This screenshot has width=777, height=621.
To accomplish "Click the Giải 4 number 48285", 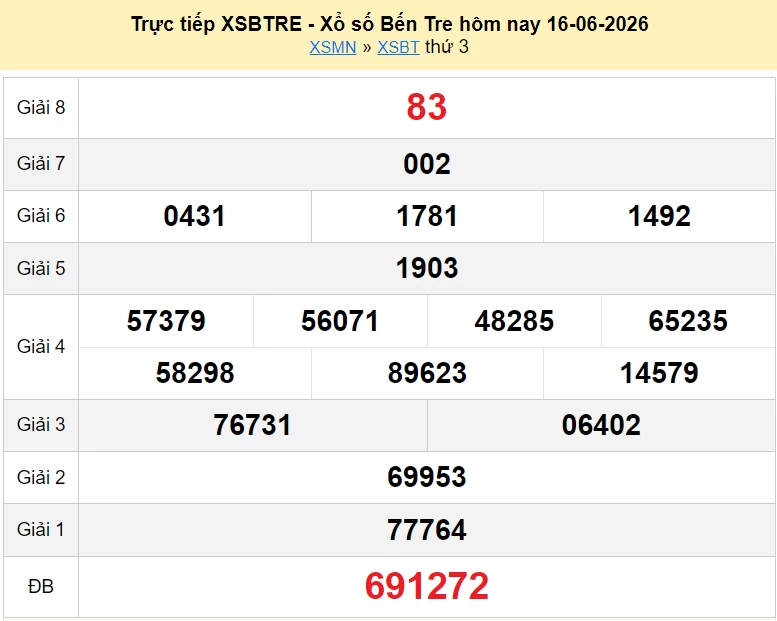I will (514, 321).
